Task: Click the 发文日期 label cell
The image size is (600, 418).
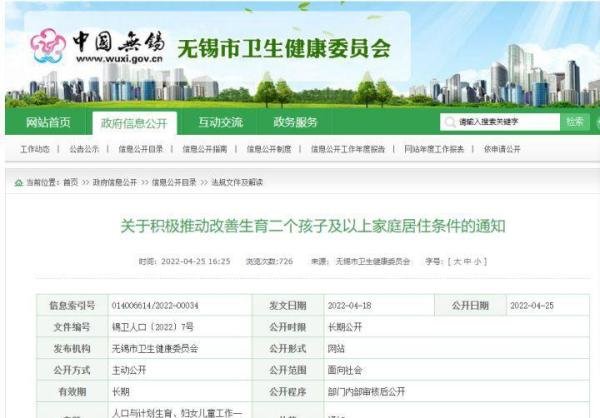Action: point(288,305)
